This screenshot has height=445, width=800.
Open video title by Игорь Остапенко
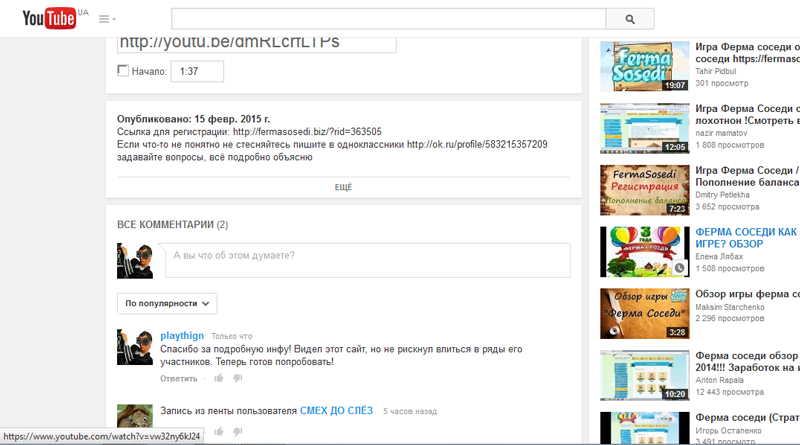coord(747,417)
